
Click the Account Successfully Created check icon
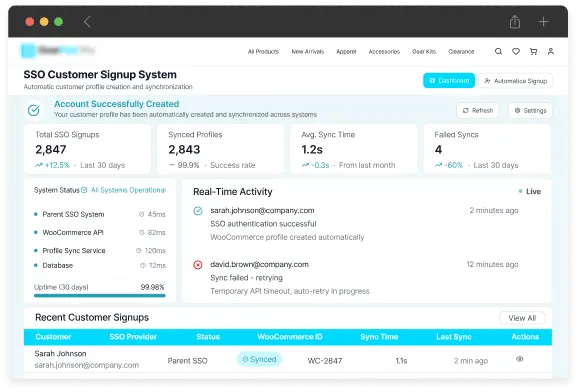[x=34, y=110]
